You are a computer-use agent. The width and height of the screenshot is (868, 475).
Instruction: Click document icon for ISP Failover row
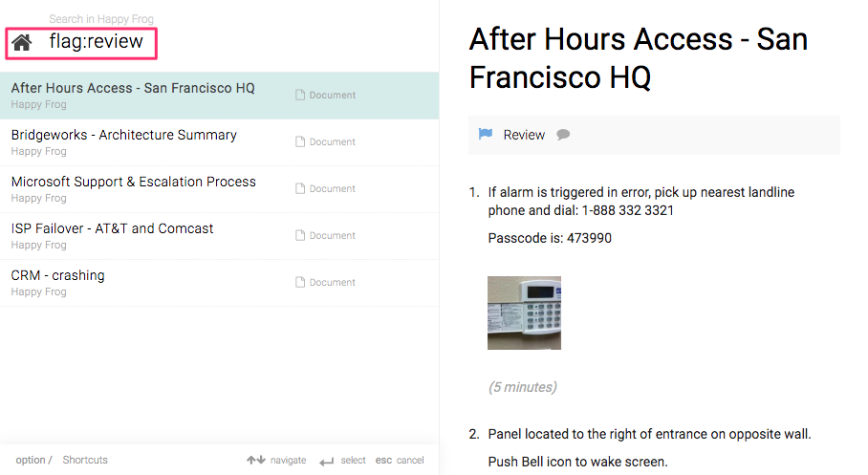coord(300,236)
